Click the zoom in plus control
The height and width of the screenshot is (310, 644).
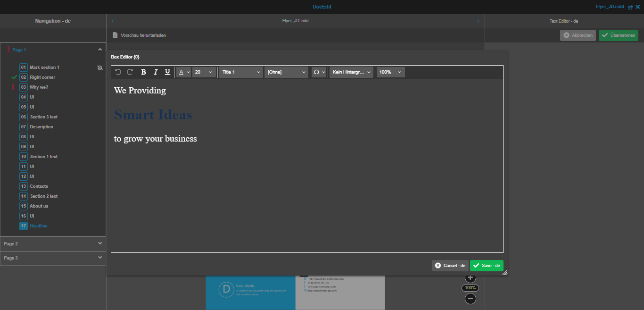[470, 277]
